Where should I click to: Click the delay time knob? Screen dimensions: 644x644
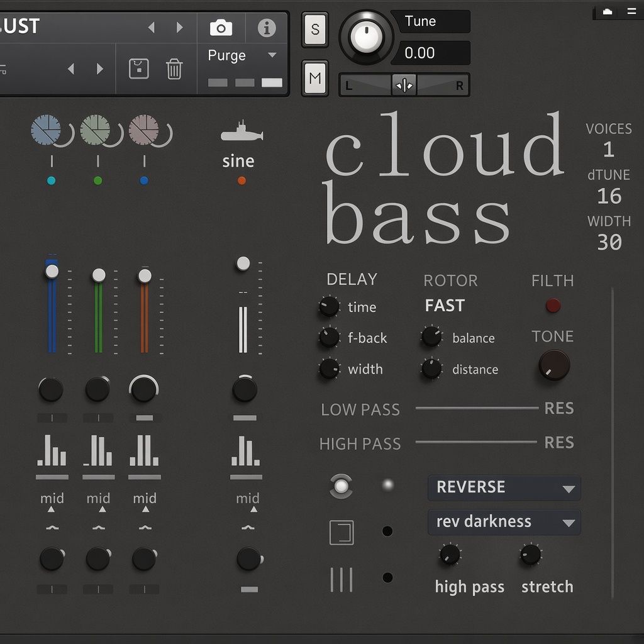coord(329,306)
